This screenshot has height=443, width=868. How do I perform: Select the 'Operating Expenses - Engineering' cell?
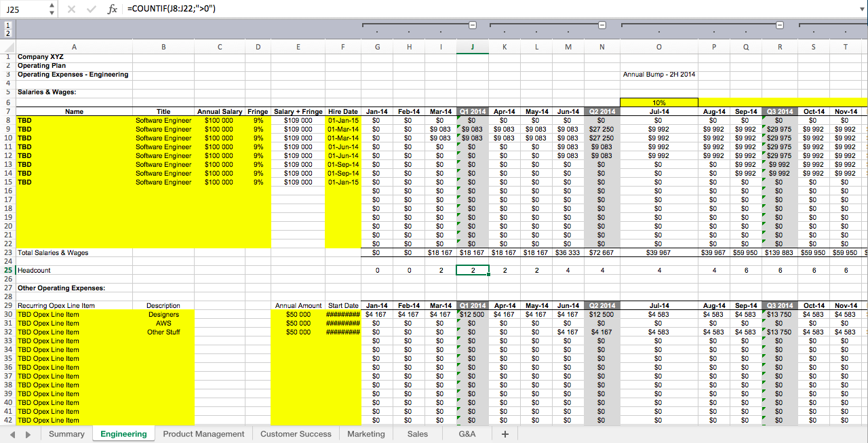click(x=73, y=75)
